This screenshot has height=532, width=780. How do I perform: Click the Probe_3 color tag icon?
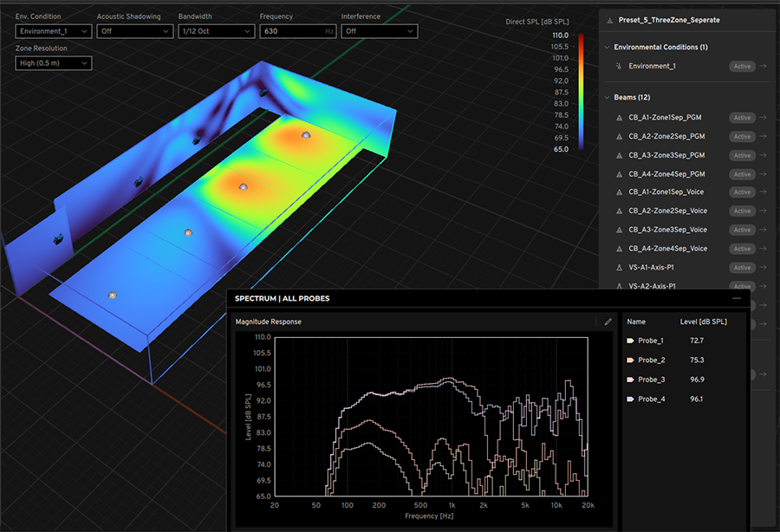click(x=630, y=380)
